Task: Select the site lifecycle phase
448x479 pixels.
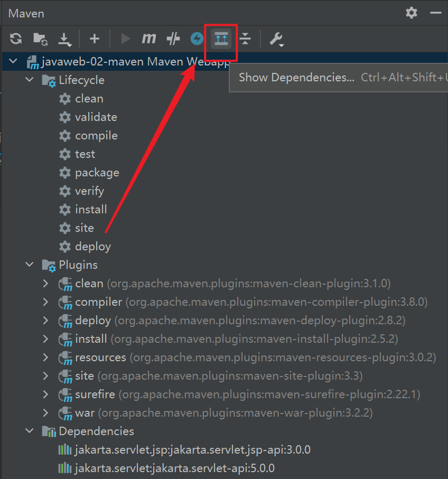Action: click(85, 228)
